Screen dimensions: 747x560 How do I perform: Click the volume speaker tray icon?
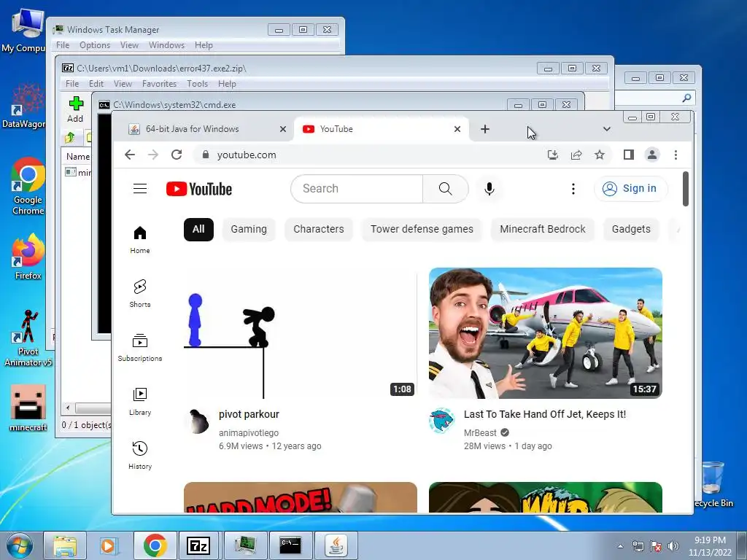673,546
